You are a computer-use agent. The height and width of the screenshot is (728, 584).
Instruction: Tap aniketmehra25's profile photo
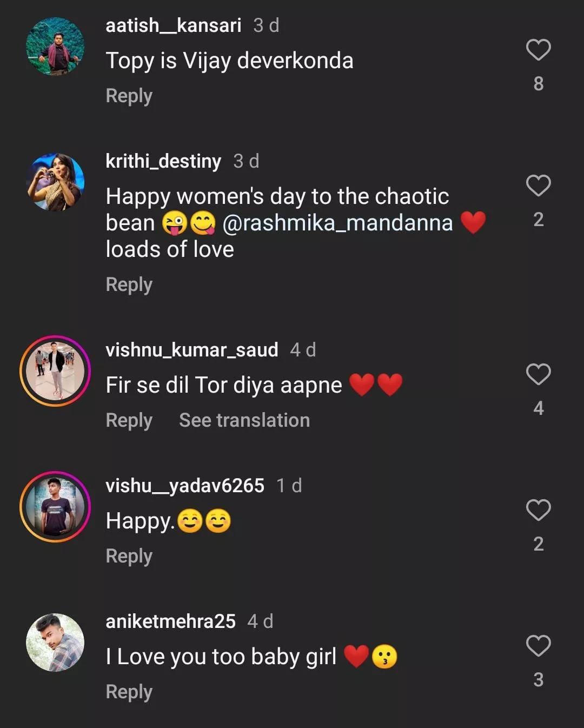click(x=55, y=643)
